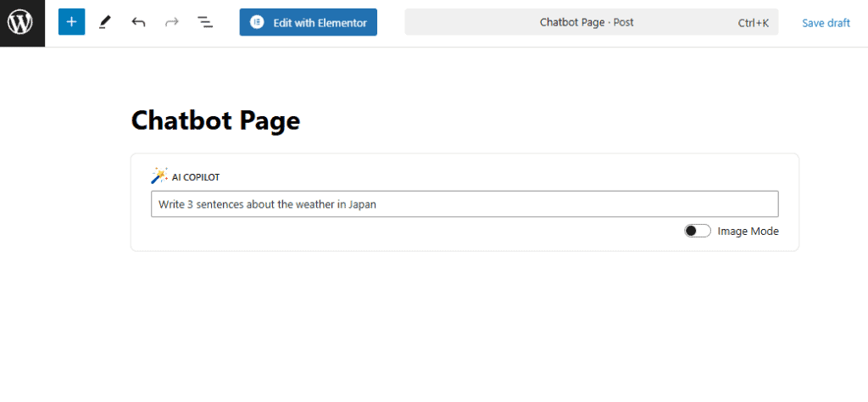Open the block inserter plus button
Viewport: 868px width, 402px height.
(71, 22)
